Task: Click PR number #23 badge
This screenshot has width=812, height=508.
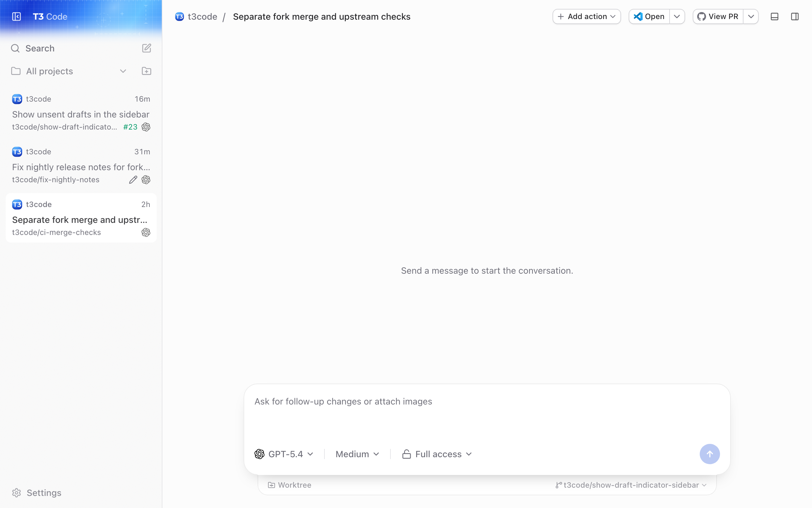Action: click(131, 127)
